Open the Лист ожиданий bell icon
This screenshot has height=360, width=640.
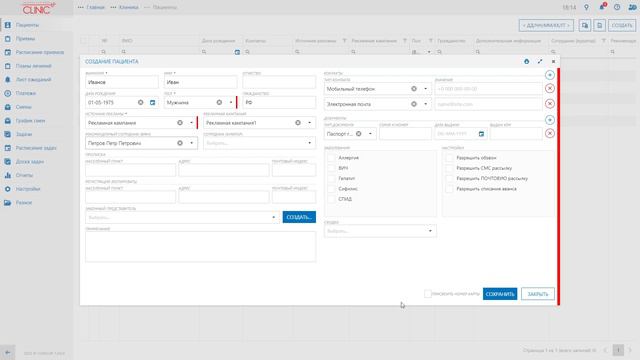pos(7,80)
